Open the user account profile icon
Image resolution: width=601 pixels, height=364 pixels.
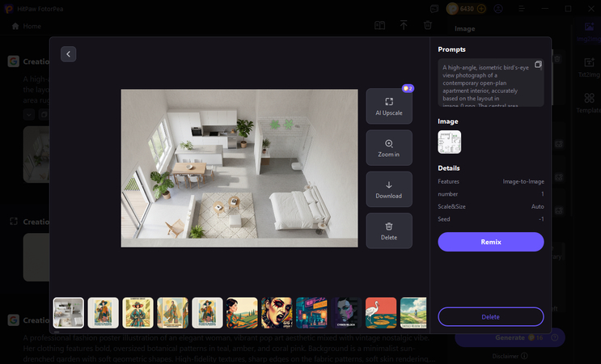[498, 8]
